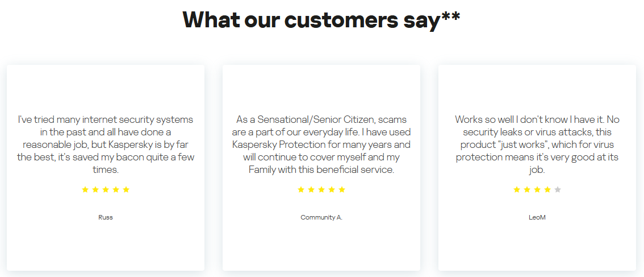Image resolution: width=644 pixels, height=277 pixels.
Task: Click the first yellow star in LeoM's review
Action: [x=517, y=189]
